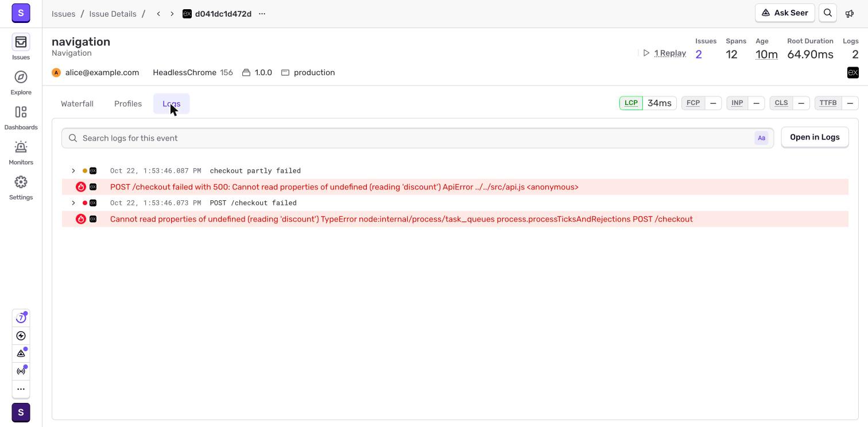Switch to the Profiles tab
This screenshot has height=427, width=868.
tap(128, 104)
